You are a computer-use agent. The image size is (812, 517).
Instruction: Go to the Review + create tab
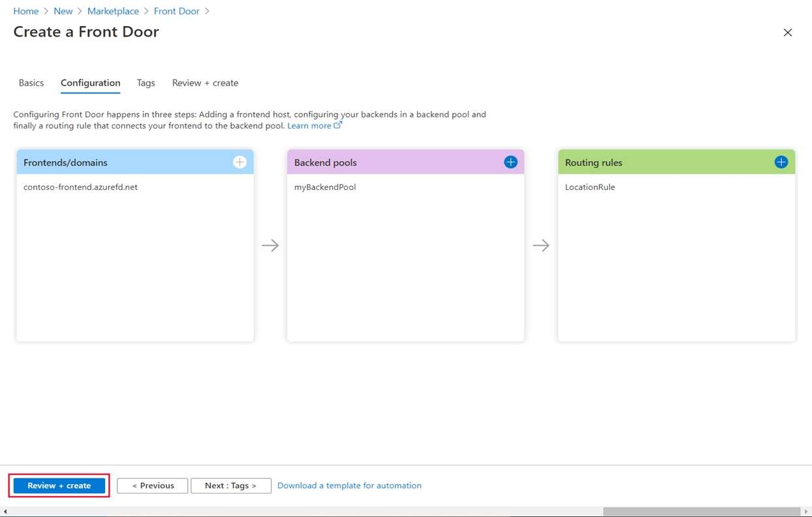[205, 83]
